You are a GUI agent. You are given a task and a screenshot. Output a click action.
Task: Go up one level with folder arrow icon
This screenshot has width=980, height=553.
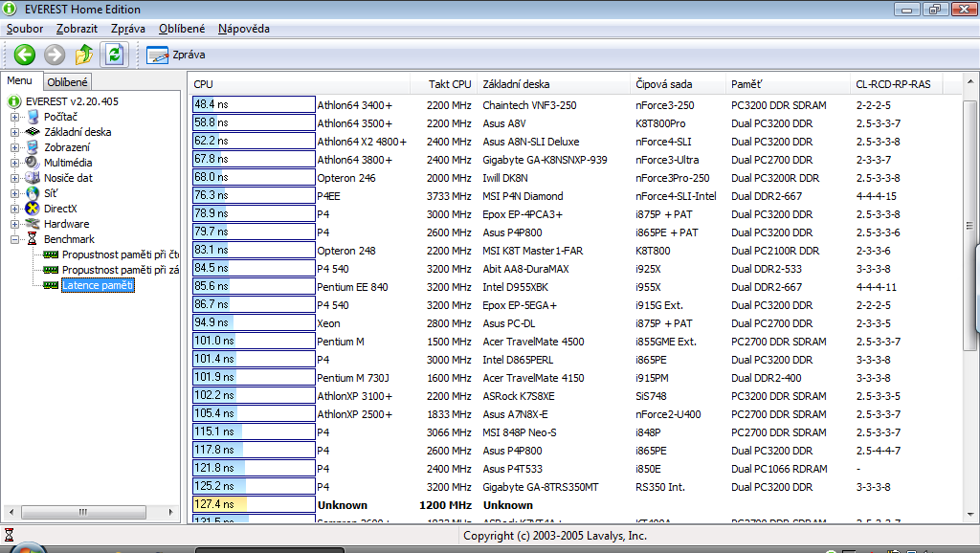[84, 55]
